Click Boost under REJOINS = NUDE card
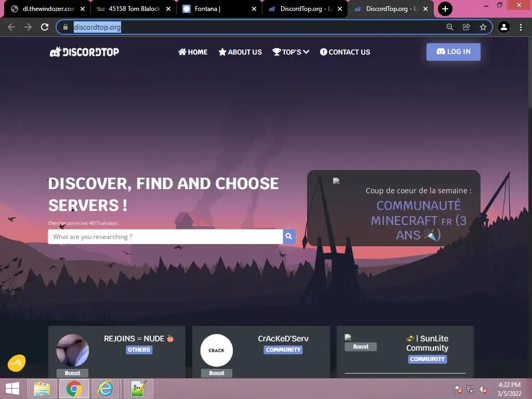 pyautogui.click(x=73, y=373)
